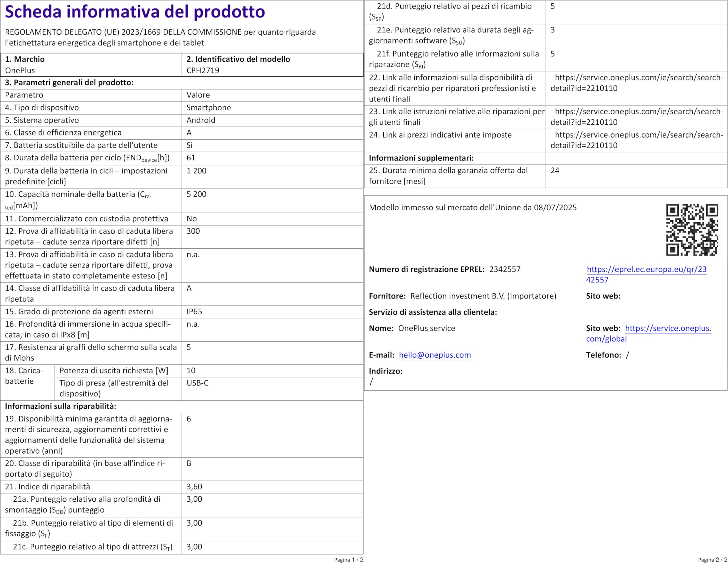The image size is (728, 569).
Task: Click the OnePlus brand value
Action: pyautogui.click(x=20, y=70)
